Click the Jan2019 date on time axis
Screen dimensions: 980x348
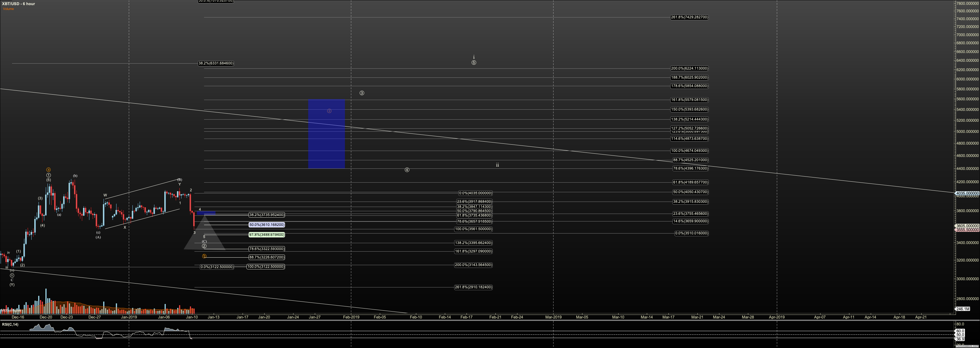[x=129, y=317]
